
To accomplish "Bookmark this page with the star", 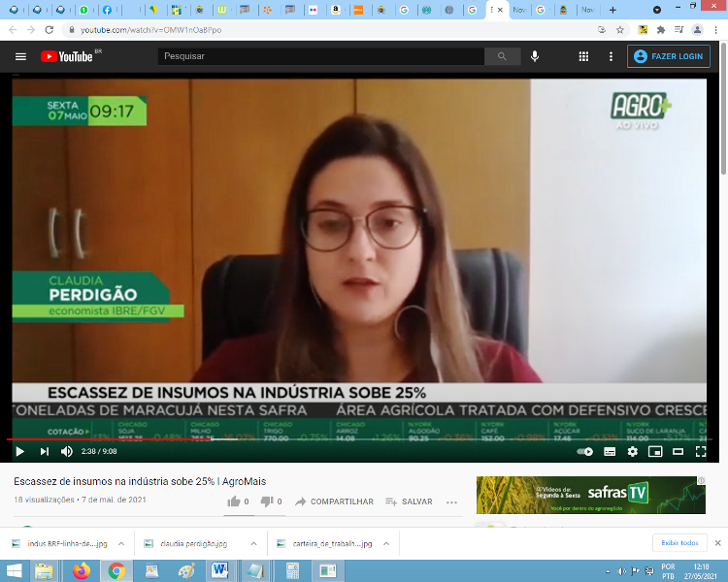I will coord(620,30).
